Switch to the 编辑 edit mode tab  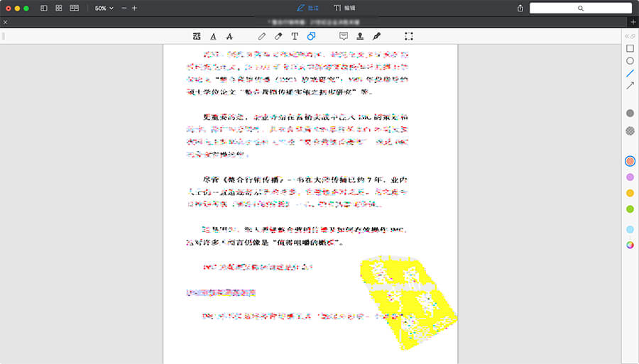345,8
